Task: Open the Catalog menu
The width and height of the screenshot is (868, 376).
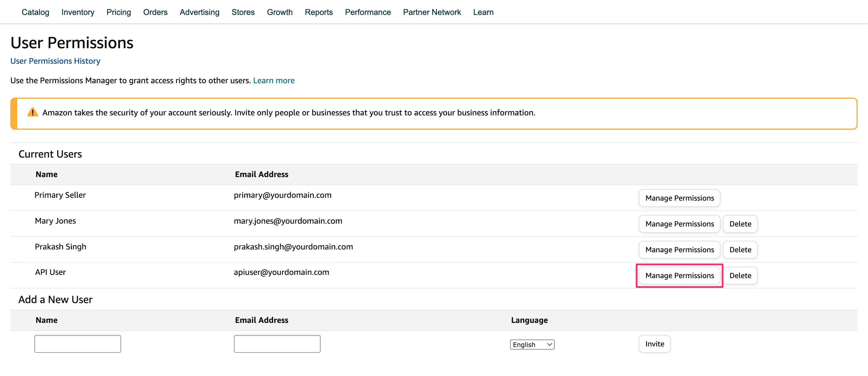Action: 35,12
